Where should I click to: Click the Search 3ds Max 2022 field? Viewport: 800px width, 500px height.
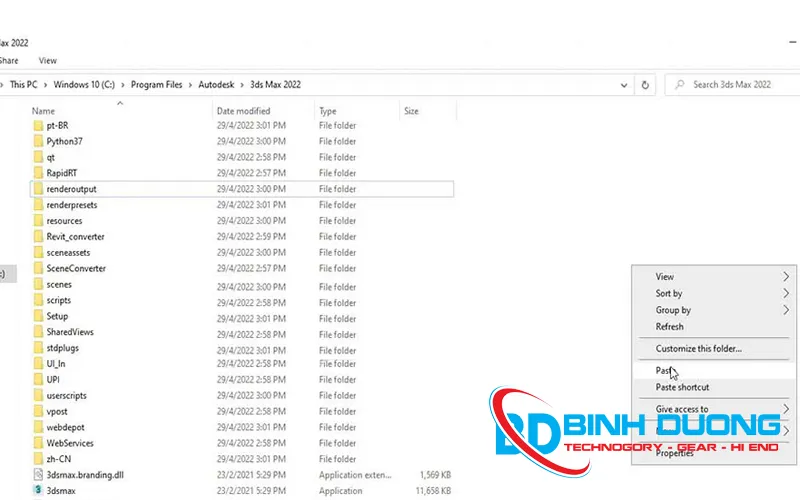[x=735, y=85]
